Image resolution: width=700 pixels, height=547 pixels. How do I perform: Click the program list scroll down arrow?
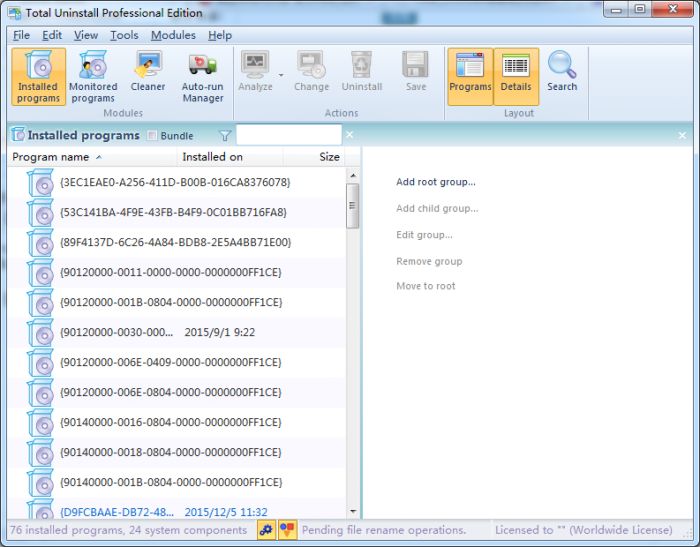[353, 511]
